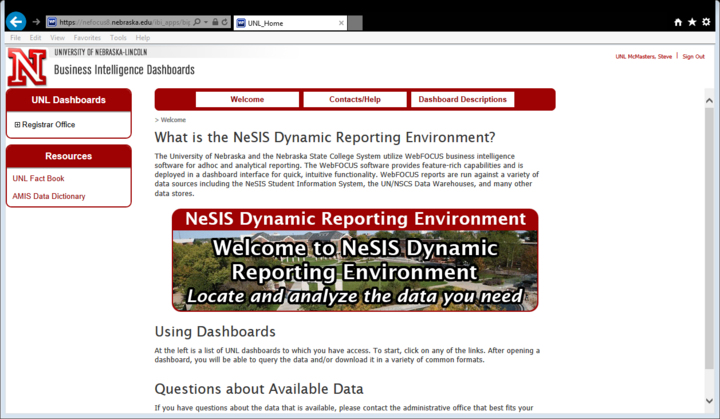Image resolution: width=720 pixels, height=419 pixels.
Task: Open a new tab with the blank tab button
Action: click(355, 23)
